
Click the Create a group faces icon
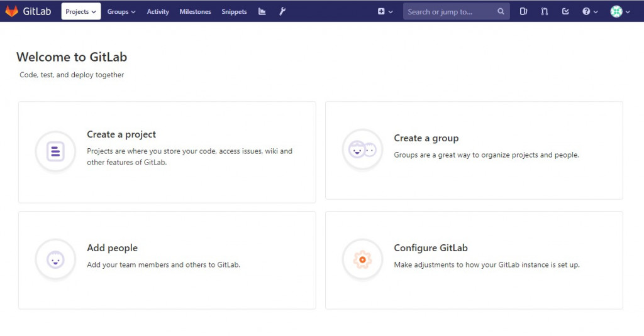coord(362,149)
